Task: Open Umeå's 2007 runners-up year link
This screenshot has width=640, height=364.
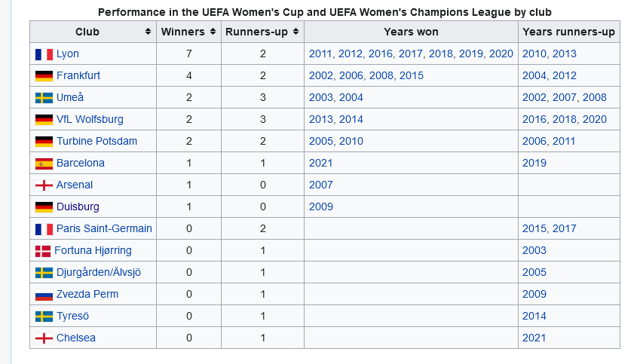Action: click(565, 97)
